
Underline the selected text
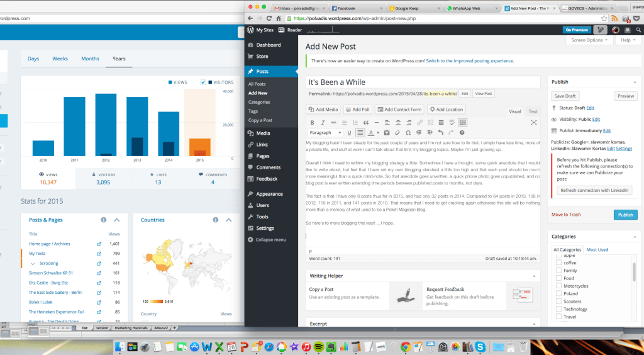pos(350,133)
